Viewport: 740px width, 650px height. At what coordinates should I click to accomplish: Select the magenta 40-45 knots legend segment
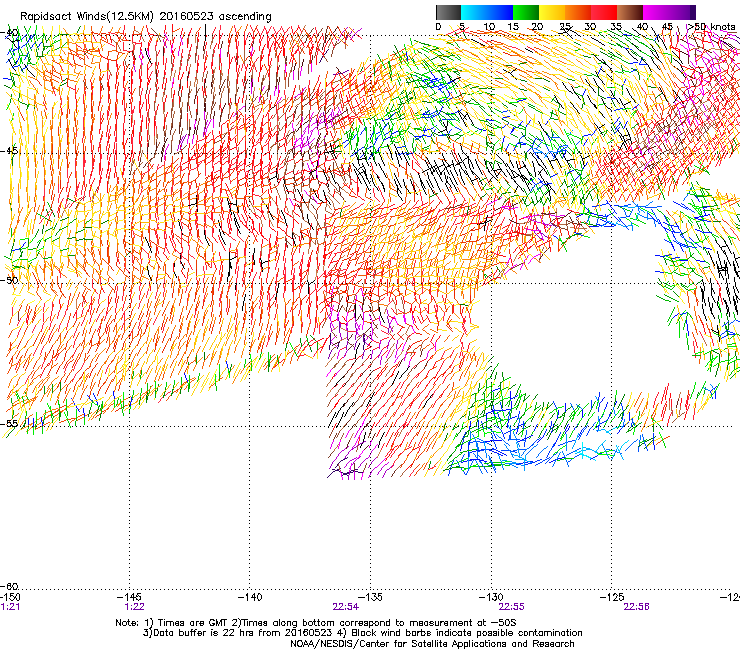[656, 12]
